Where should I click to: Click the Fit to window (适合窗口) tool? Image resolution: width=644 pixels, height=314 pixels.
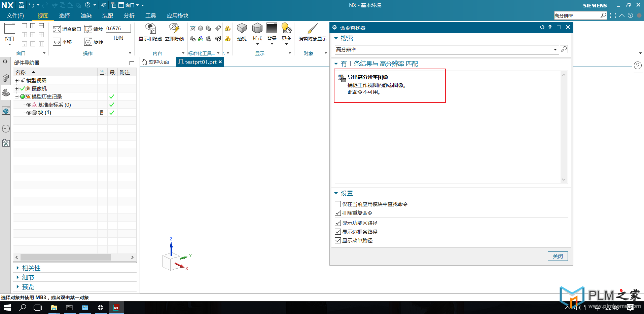tap(67, 29)
